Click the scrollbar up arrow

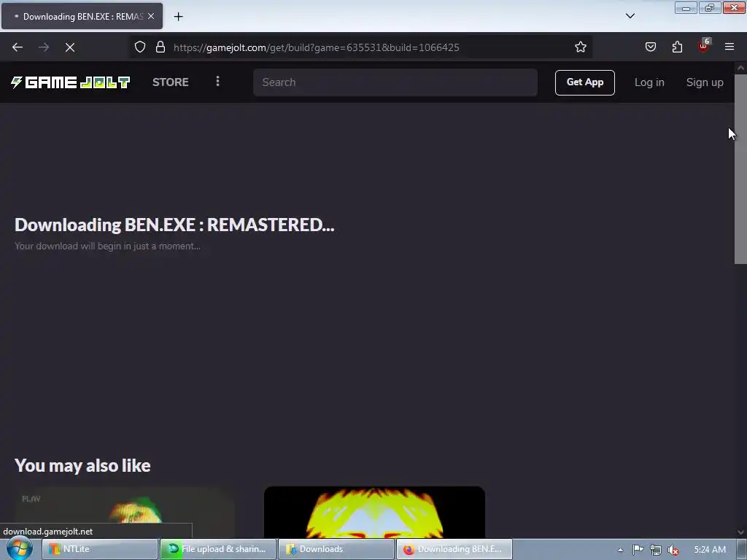740,68
